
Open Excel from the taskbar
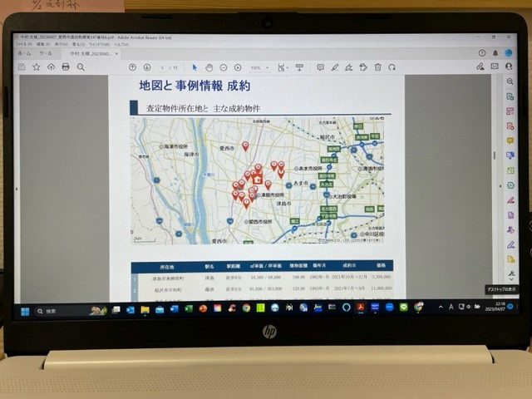coord(189,308)
